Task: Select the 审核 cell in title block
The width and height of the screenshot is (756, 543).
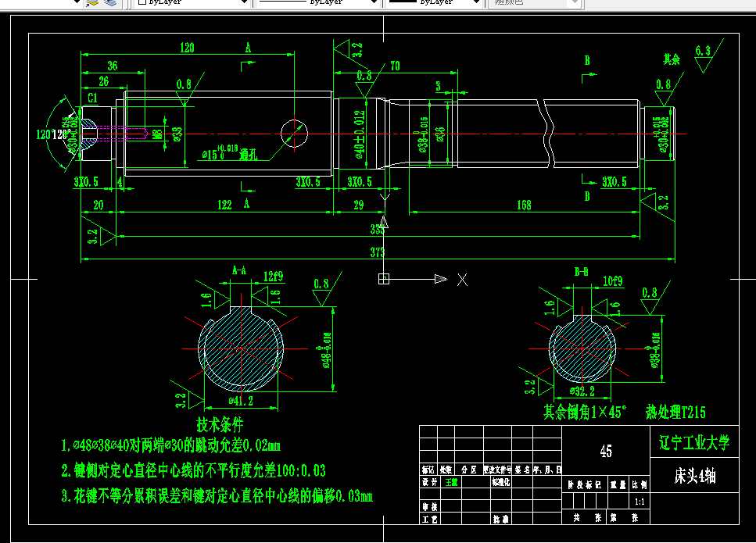Action: click(x=429, y=506)
